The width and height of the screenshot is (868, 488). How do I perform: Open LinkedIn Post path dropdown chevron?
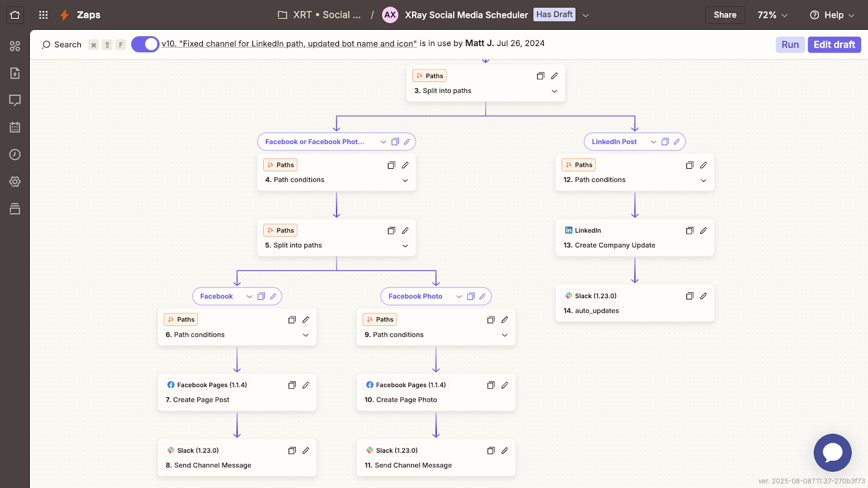[654, 142]
